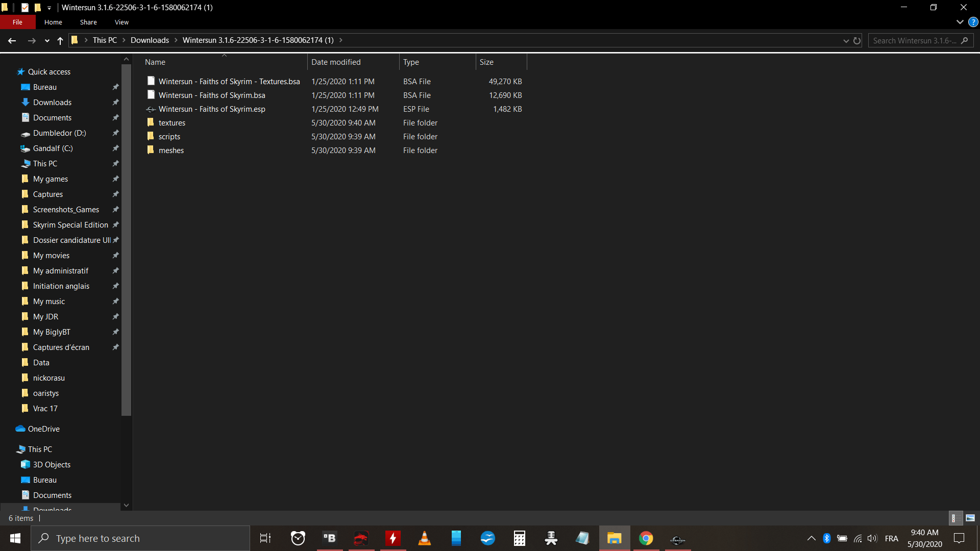Viewport: 980px width, 551px height.
Task: Sort files by Size column
Action: (x=486, y=62)
